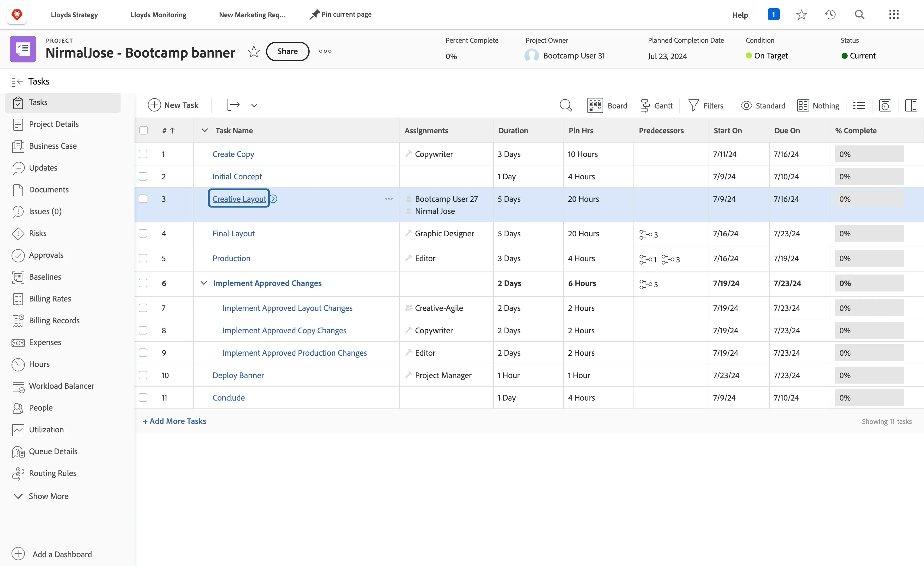This screenshot has width=924, height=566.
Task: Open the Filters funnel
Action: click(706, 105)
